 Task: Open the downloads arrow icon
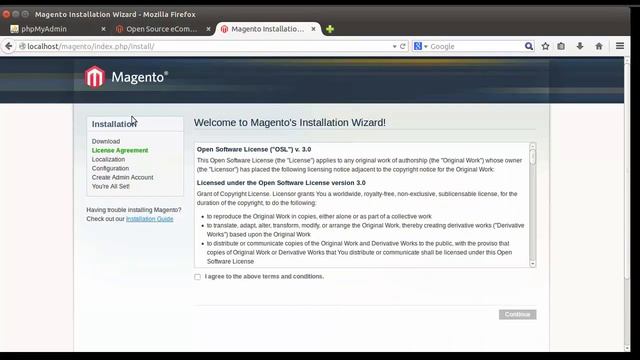(580, 46)
